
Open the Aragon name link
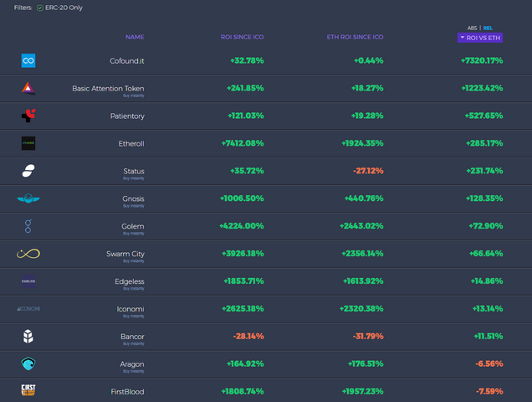pyautogui.click(x=132, y=364)
